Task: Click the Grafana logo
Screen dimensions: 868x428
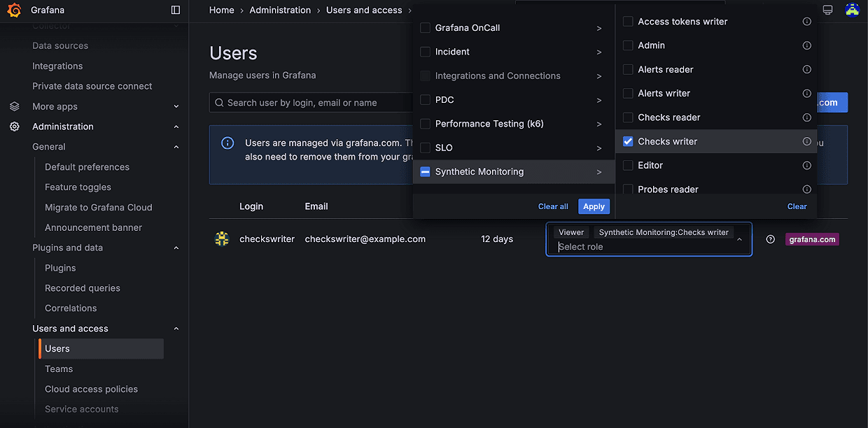Action: (14, 10)
